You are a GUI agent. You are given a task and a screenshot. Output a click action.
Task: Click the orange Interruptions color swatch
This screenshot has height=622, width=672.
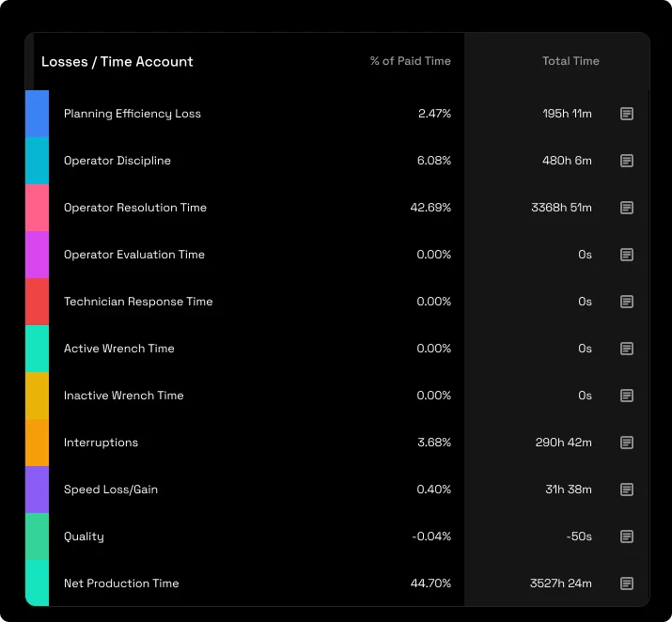(x=37, y=443)
